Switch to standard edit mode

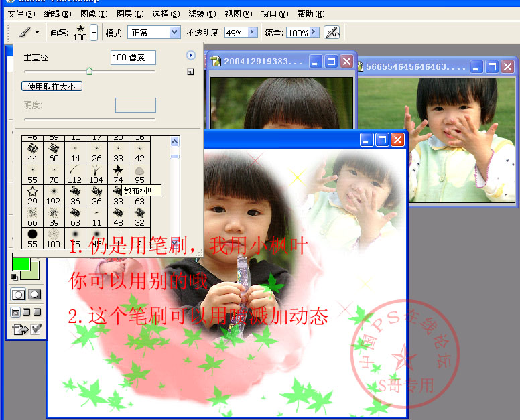(18, 295)
